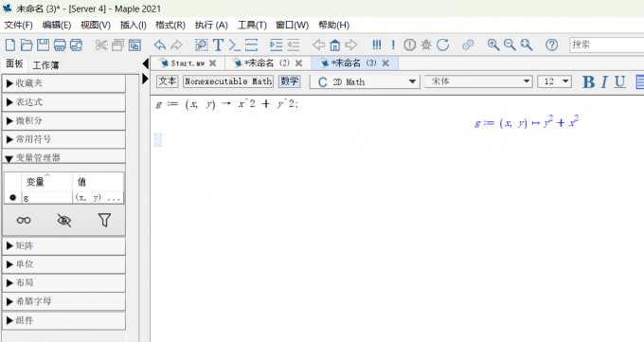The height and width of the screenshot is (342, 644).
Task: Expand the 希腊字母 palette
Action: tap(63, 301)
